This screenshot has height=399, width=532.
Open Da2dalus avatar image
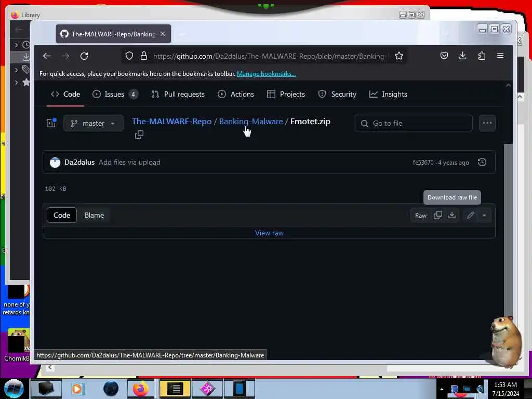(55, 163)
